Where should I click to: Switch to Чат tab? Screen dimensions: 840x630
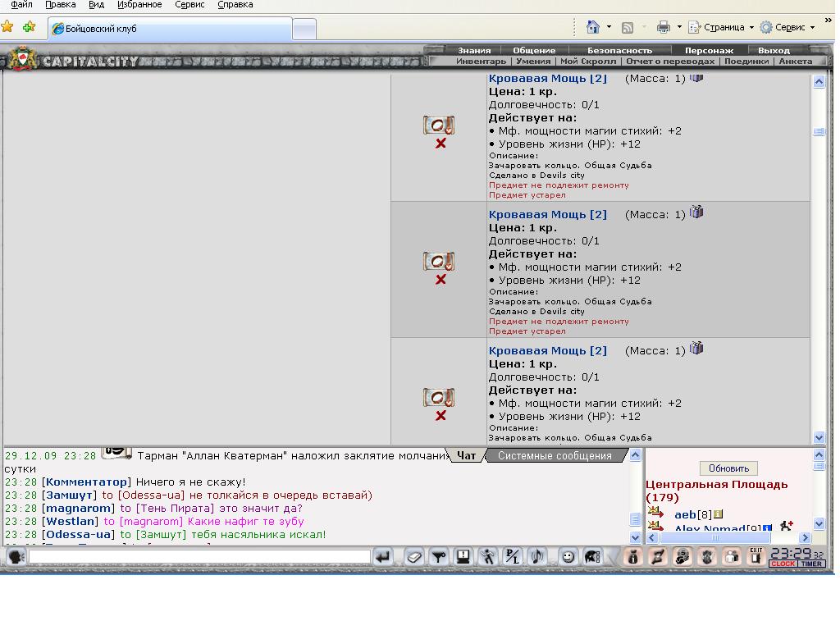click(466, 455)
